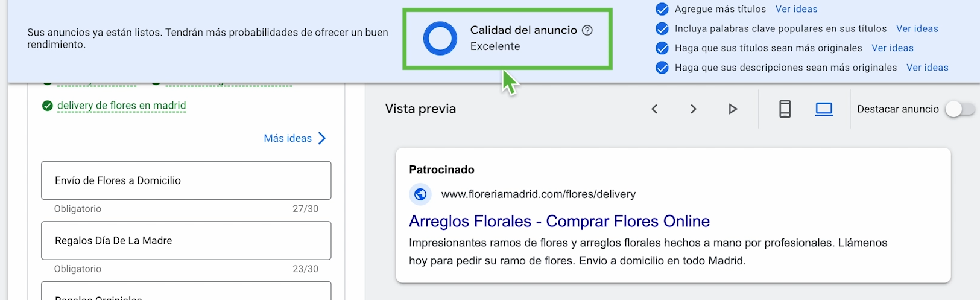
Task: Expand Más ideas chevron
Action: pyautogui.click(x=322, y=138)
